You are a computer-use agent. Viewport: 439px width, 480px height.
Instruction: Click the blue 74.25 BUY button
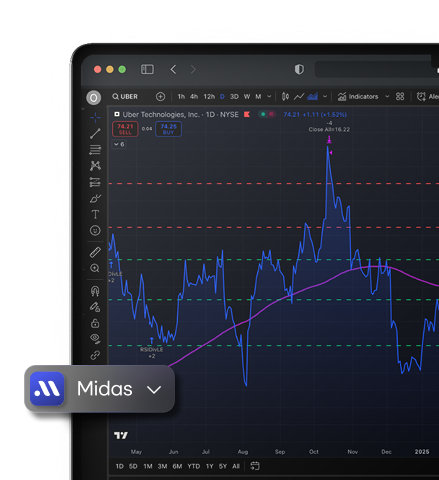(x=168, y=129)
